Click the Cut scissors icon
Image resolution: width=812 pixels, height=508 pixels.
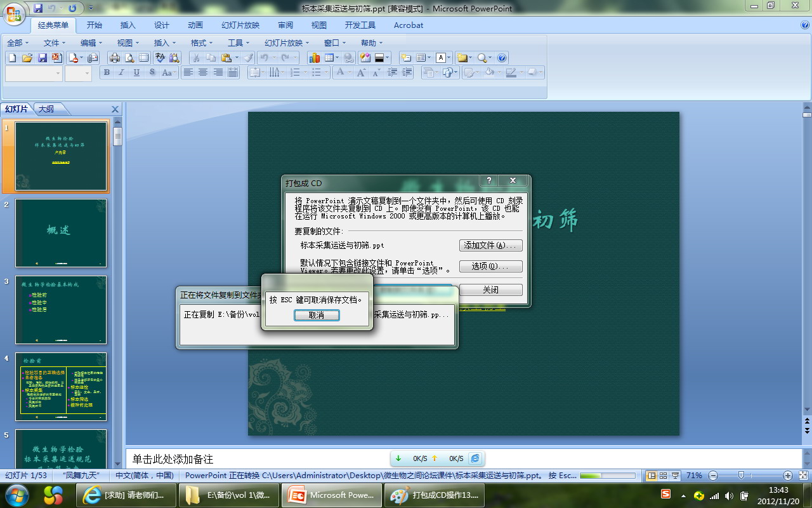(x=197, y=58)
